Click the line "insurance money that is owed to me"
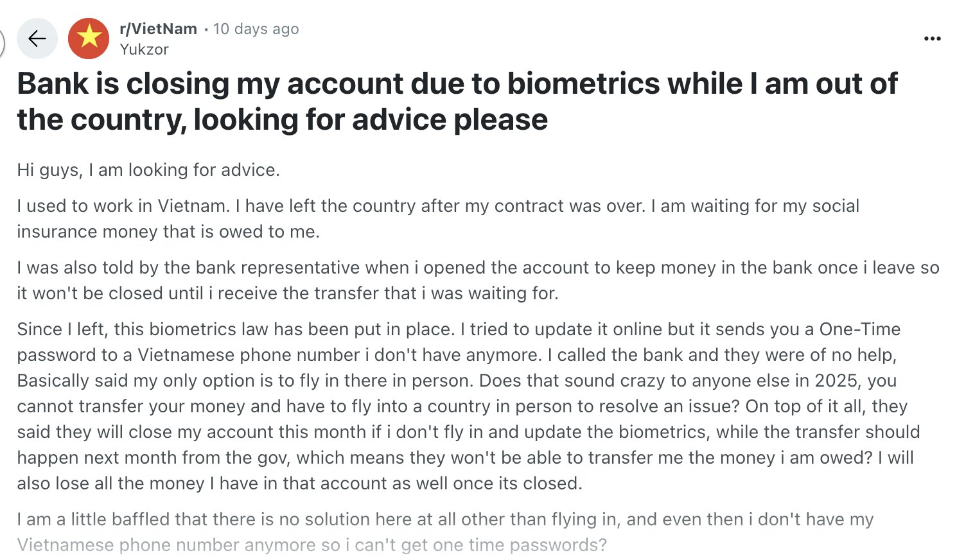This screenshot has height=560, width=957. pyautogui.click(x=168, y=232)
